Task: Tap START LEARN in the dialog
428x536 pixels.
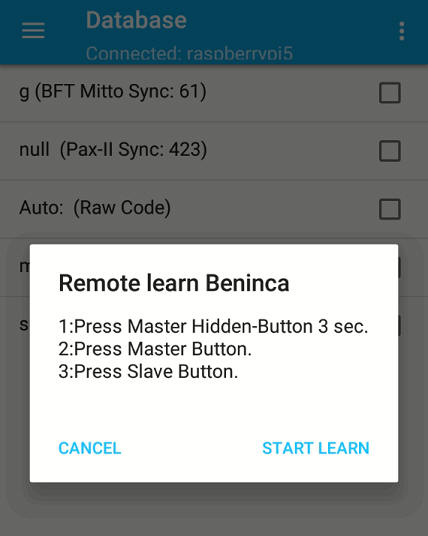Action: [x=316, y=448]
